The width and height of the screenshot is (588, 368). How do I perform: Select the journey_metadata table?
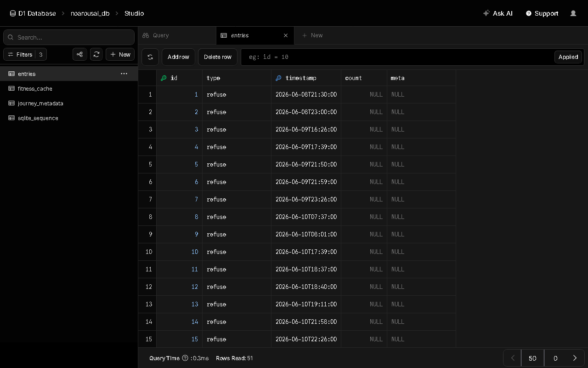[x=69, y=103]
